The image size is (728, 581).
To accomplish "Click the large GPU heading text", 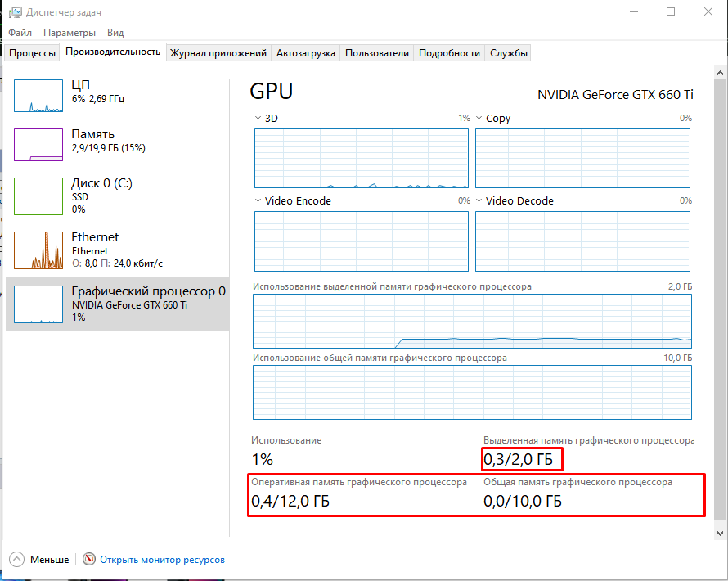I will (x=271, y=91).
